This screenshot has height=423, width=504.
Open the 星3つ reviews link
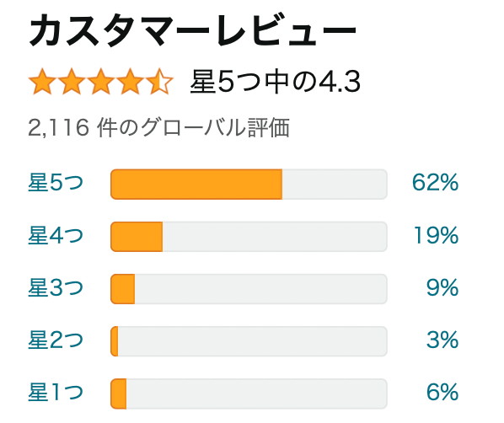coord(56,287)
